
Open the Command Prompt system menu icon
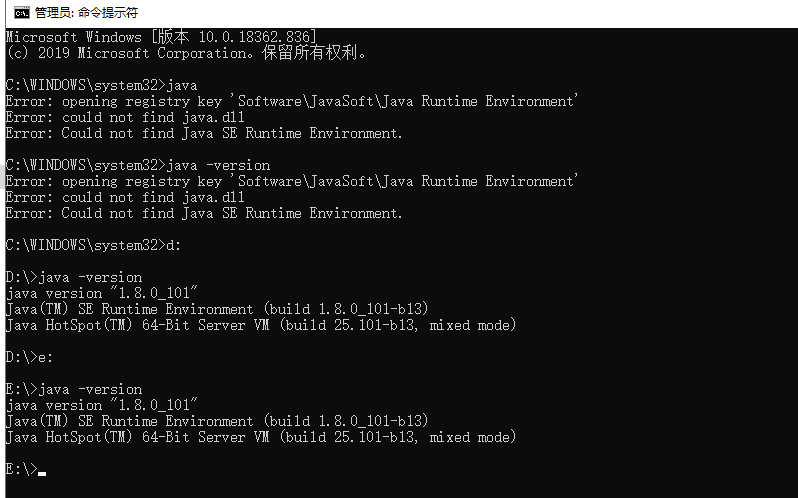[21, 13]
